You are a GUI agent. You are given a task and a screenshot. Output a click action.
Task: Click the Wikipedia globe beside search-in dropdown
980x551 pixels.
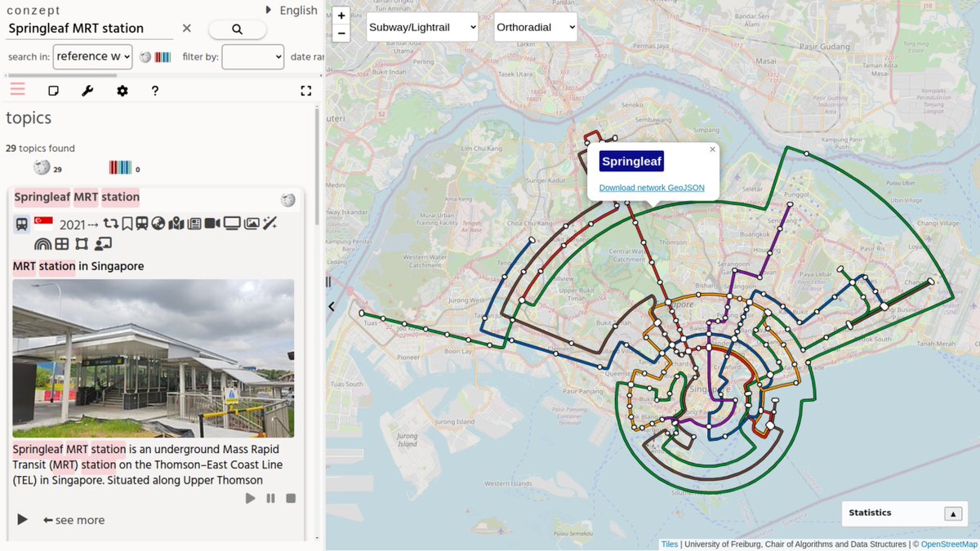pos(145,57)
